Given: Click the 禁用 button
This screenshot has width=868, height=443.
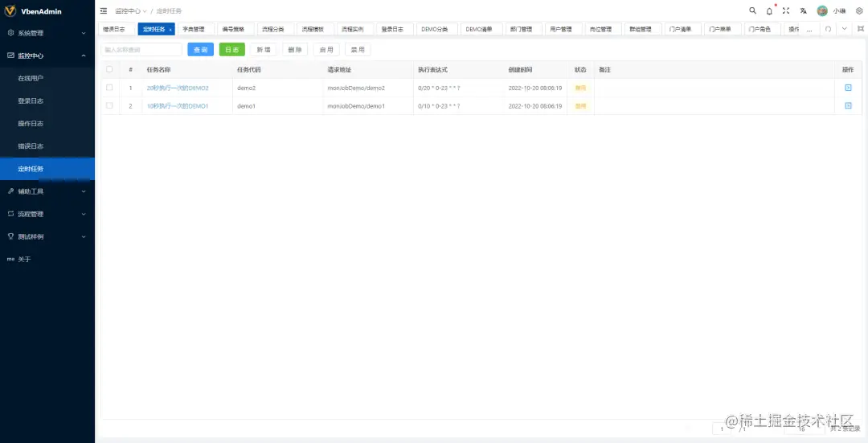Looking at the screenshot, I should tap(358, 49).
